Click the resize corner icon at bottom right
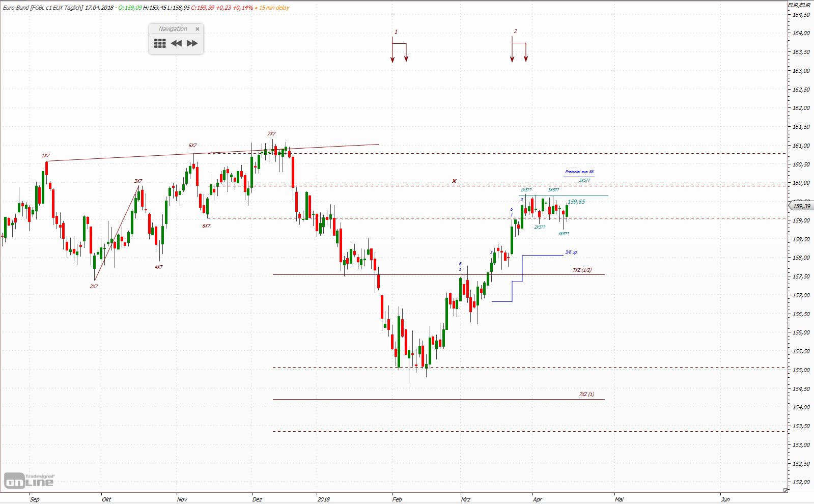The height and width of the screenshot is (504, 814). point(785,491)
